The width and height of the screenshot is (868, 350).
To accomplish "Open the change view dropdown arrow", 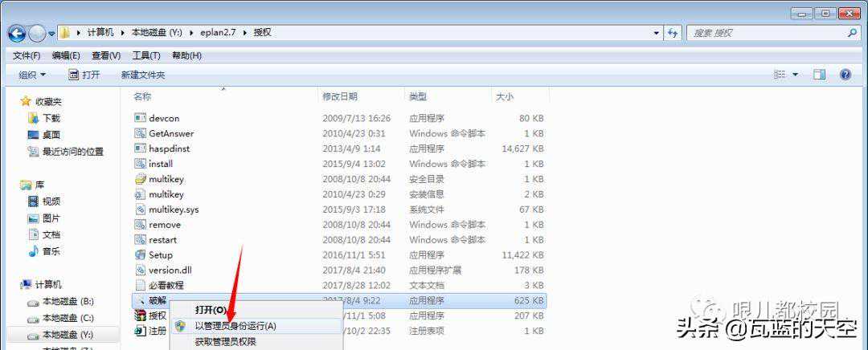I will (796, 75).
